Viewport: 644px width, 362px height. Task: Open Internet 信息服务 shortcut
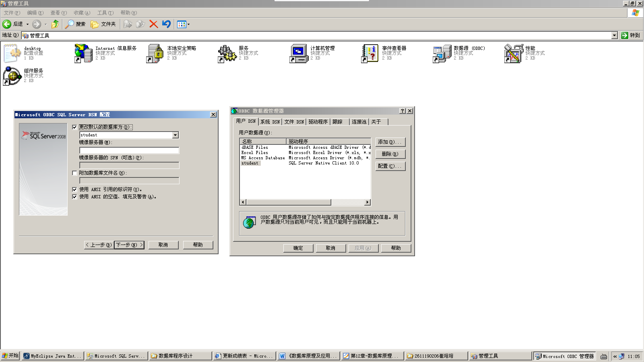coord(84,53)
